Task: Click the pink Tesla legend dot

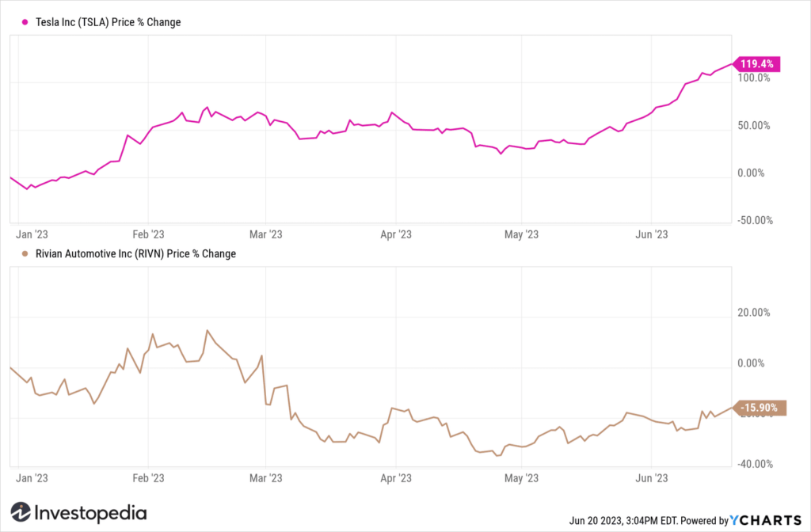Action: (x=25, y=22)
